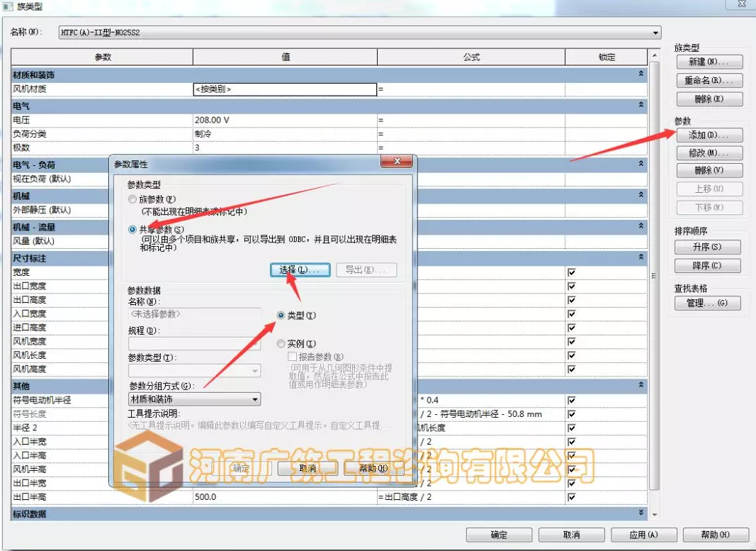Collapse the 材质和装饰 group chevron
This screenshot has height=551, width=756.
click(x=641, y=74)
